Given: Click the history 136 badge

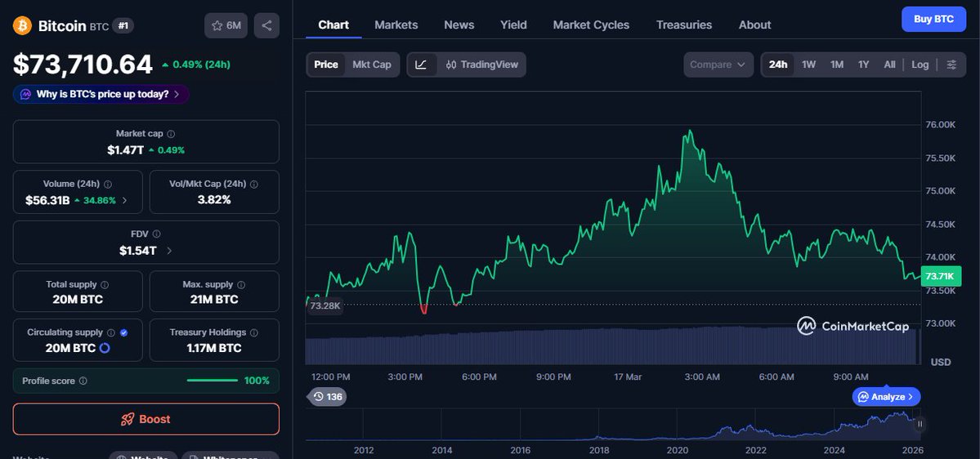Looking at the screenshot, I should point(328,397).
